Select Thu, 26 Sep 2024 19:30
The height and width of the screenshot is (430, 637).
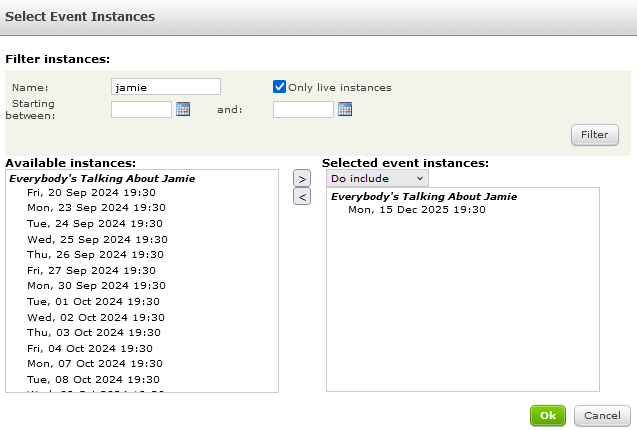click(95, 254)
